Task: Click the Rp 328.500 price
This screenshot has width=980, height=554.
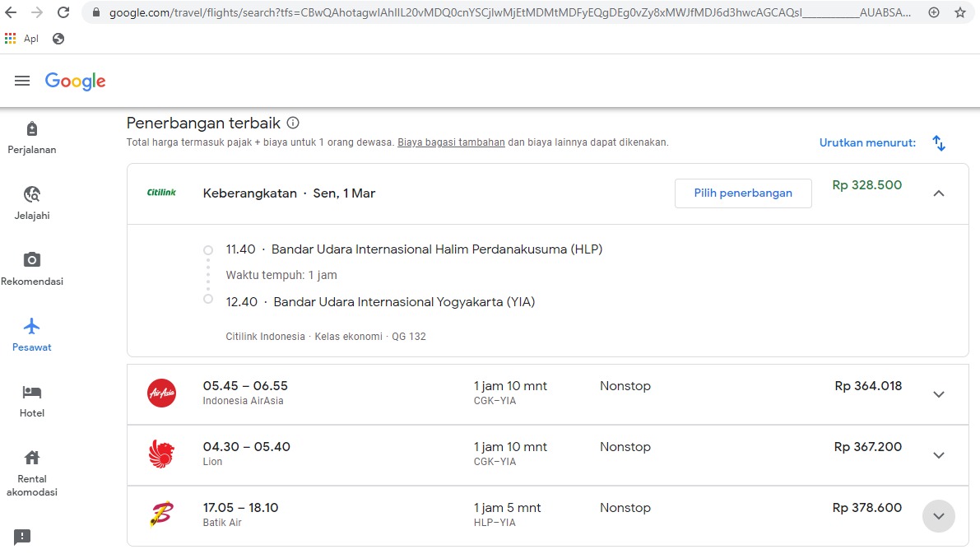Action: click(867, 185)
